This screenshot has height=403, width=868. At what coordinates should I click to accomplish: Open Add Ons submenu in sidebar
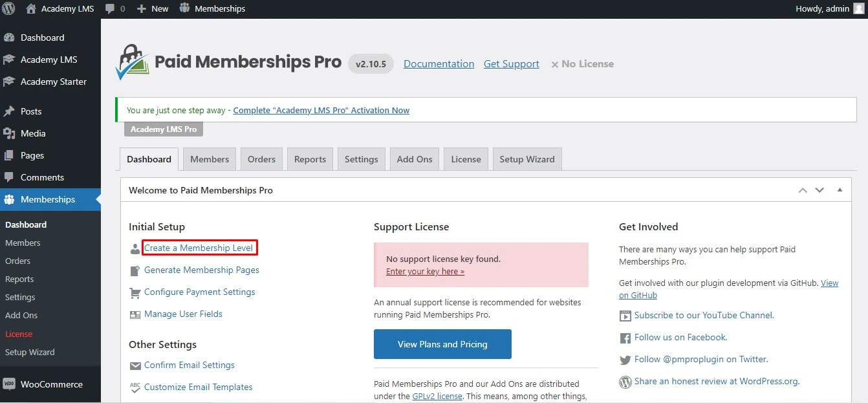pos(21,315)
